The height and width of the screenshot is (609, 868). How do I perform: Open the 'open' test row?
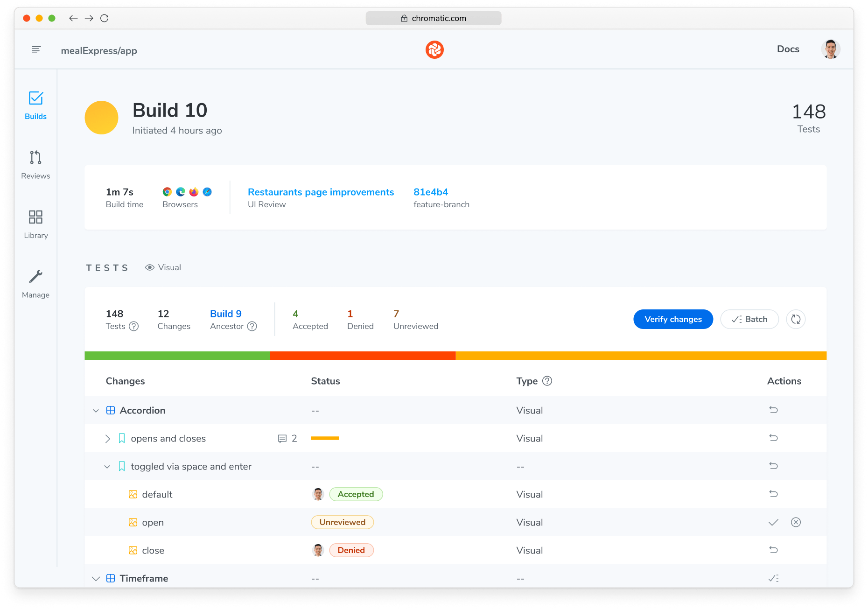pyautogui.click(x=455, y=522)
